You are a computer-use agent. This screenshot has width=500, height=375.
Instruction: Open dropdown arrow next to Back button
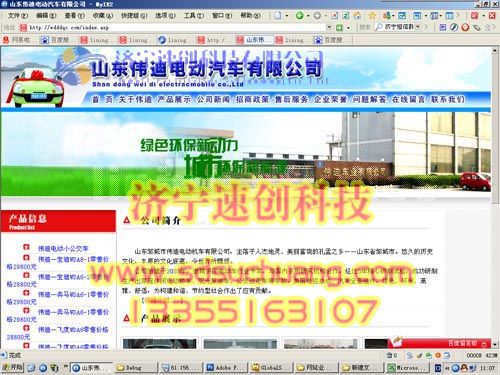coord(308,16)
